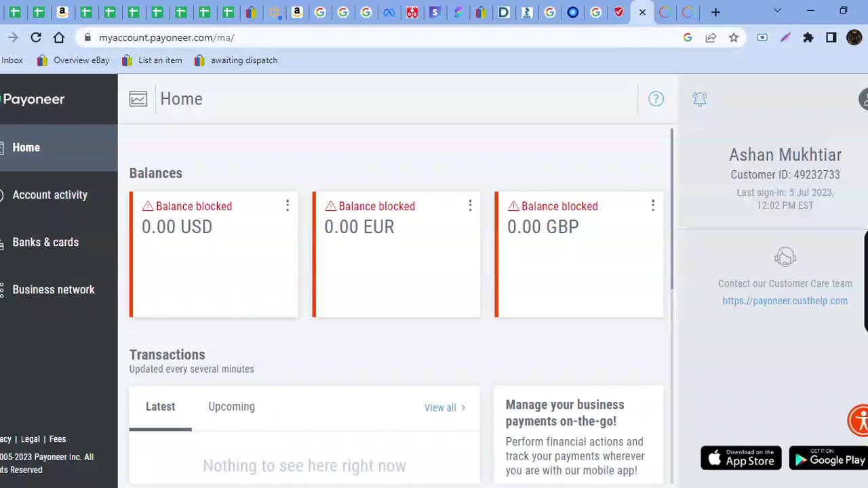Click the browser forward arrow
This screenshot has height=488, width=868.
pyautogui.click(x=13, y=38)
